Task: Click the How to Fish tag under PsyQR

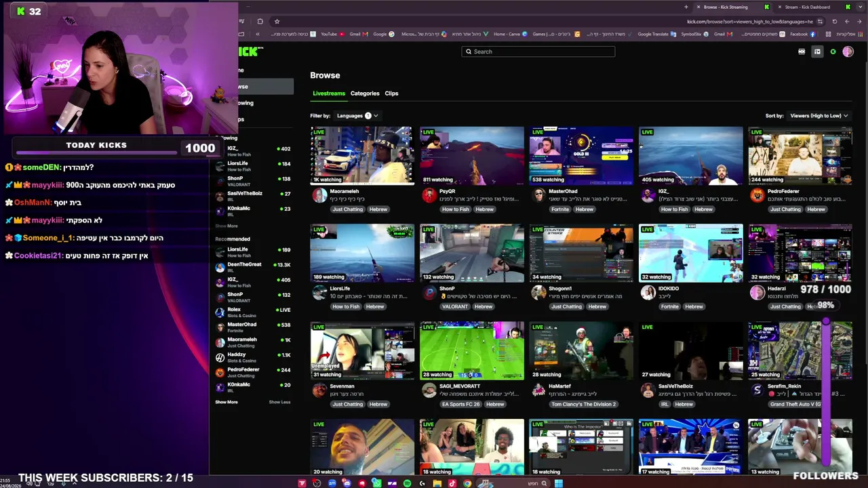Action: click(456, 209)
